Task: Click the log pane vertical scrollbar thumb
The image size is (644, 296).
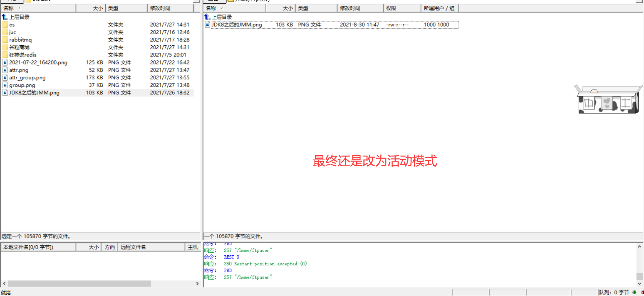Action: (640, 276)
